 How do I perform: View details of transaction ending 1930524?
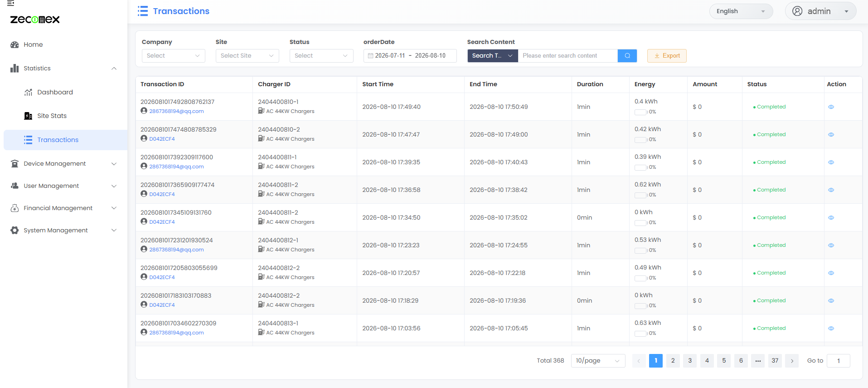tap(831, 246)
